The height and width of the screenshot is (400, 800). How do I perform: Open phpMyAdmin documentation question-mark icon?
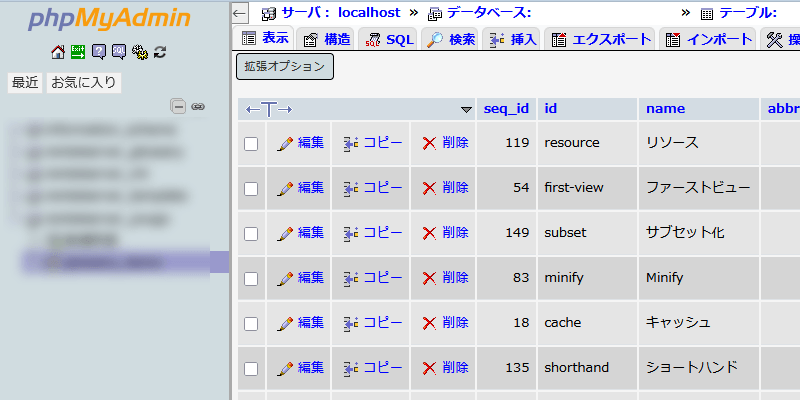[98, 52]
